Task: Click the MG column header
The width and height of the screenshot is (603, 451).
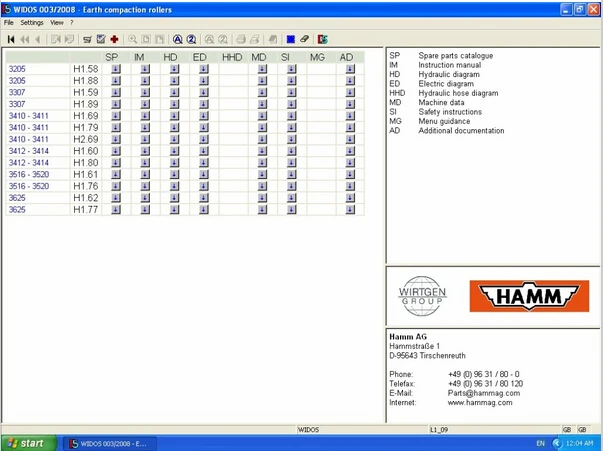Action: coord(318,57)
